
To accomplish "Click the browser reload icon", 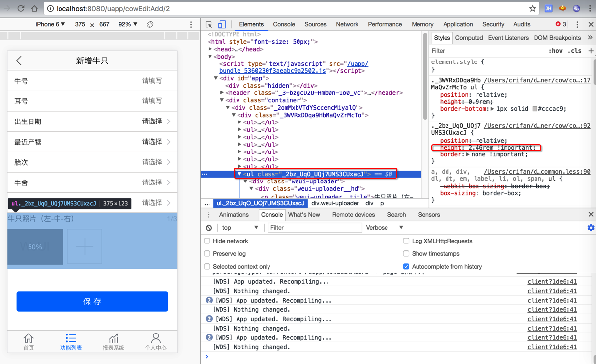I will click(21, 8).
